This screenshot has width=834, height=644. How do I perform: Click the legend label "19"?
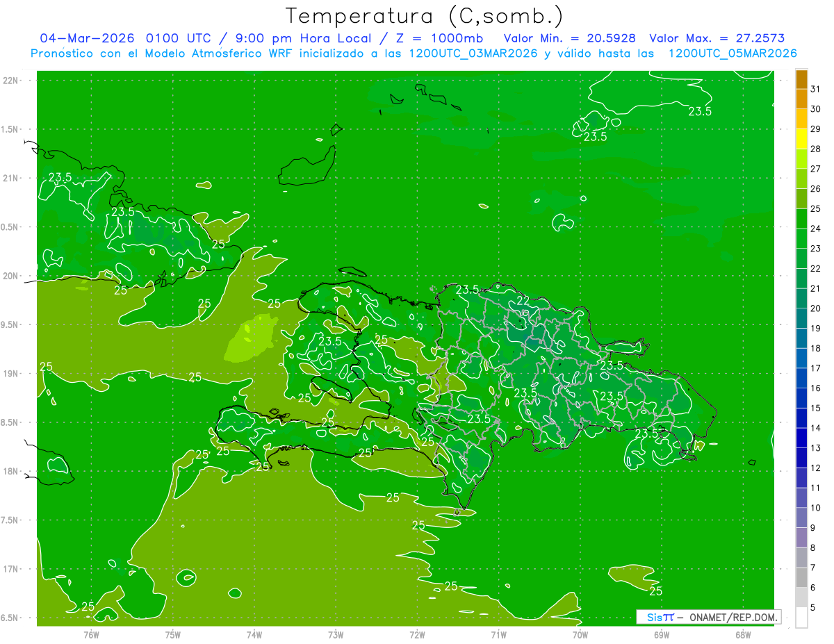point(816,329)
